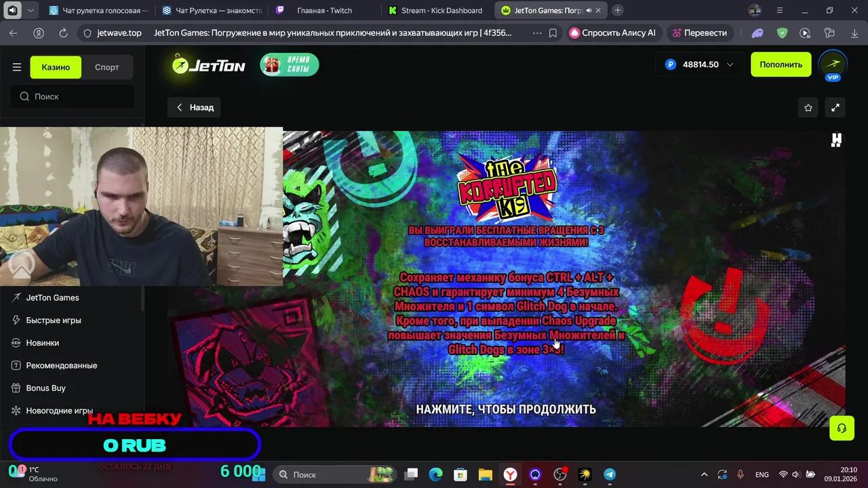Switch to Чат рулетка голосовая browser tab
This screenshot has height=488, width=868.
click(98, 10)
